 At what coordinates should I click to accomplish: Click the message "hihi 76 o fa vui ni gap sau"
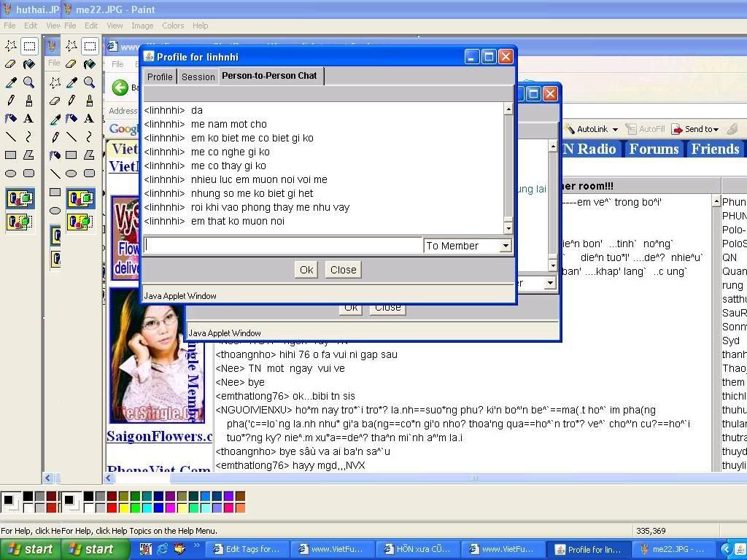click(x=338, y=354)
